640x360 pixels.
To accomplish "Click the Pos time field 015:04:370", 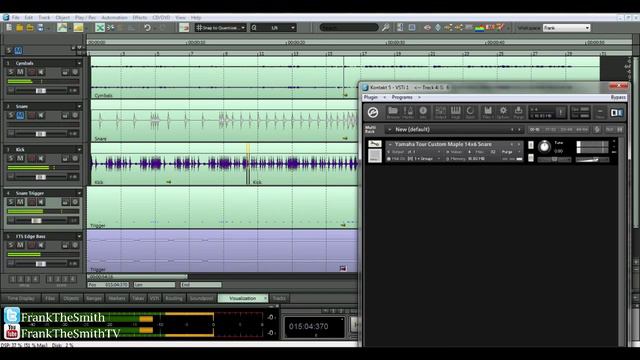I will 108,285.
